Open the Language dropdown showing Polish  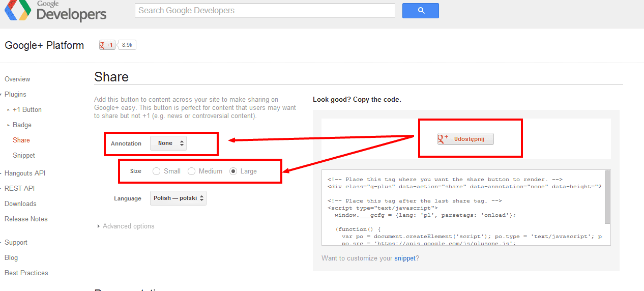(x=178, y=198)
